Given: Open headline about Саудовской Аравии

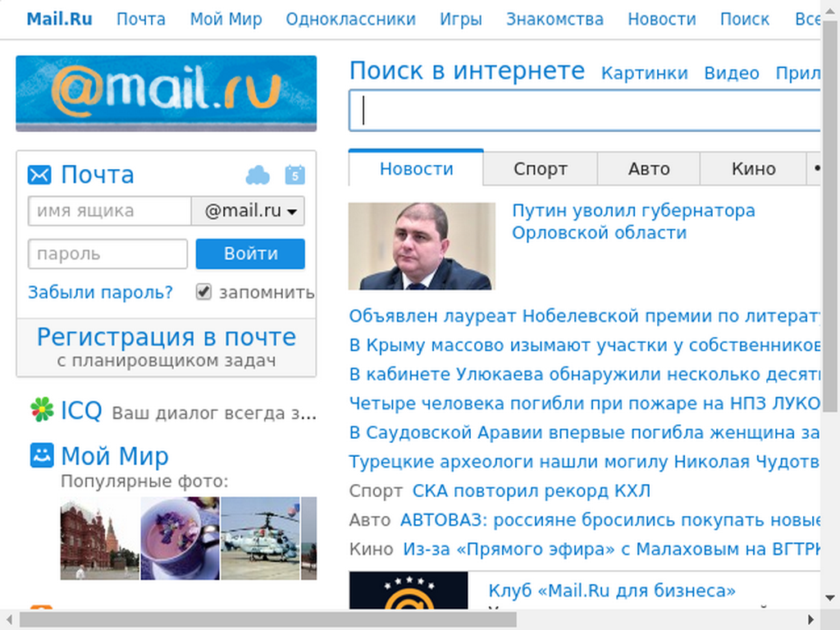Looking at the screenshot, I should click(584, 432).
